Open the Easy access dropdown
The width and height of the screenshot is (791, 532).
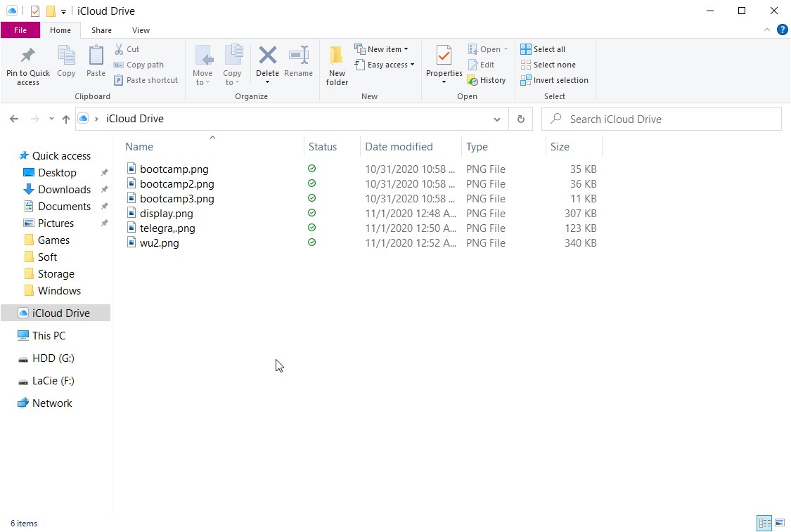[385, 65]
